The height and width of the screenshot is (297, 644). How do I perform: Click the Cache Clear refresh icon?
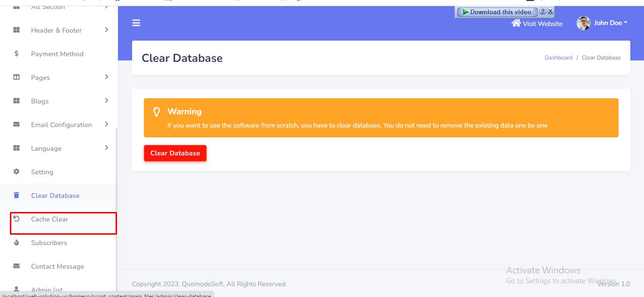click(17, 219)
